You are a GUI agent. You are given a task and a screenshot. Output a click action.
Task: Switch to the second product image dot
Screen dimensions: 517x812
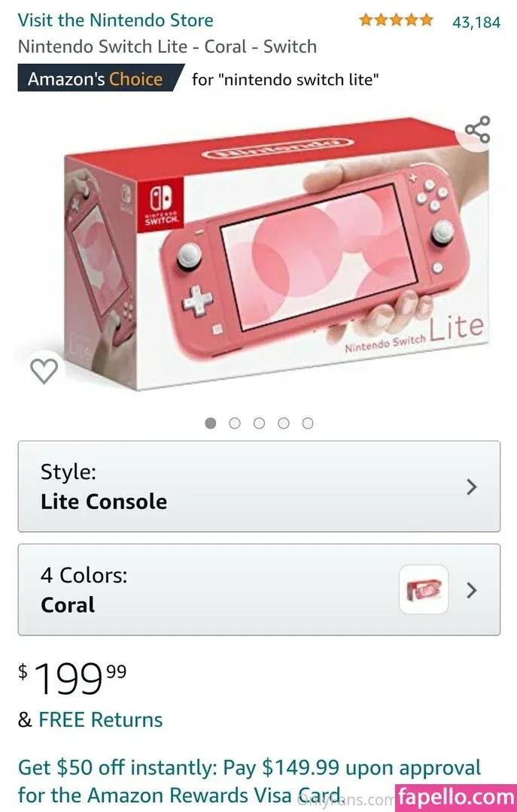click(234, 423)
